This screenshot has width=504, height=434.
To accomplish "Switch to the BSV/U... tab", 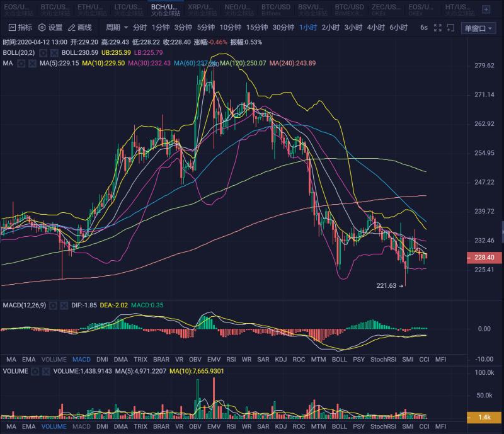I will [312, 9].
